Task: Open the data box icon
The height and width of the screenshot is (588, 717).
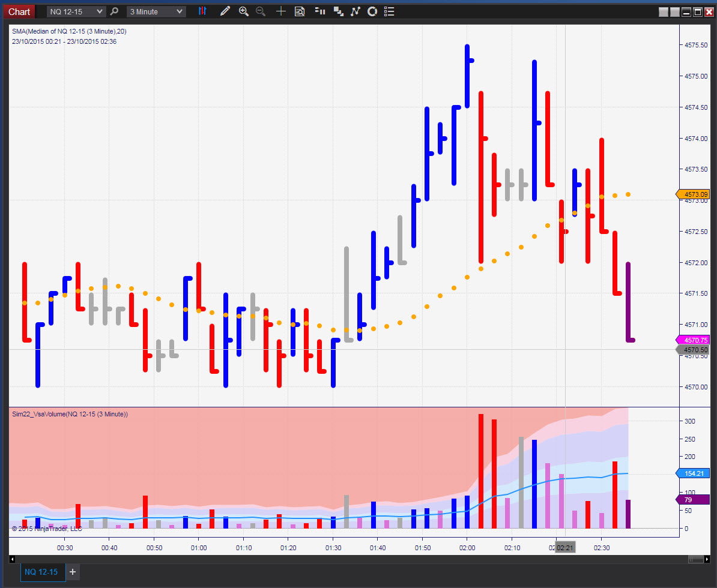Action: click(300, 11)
